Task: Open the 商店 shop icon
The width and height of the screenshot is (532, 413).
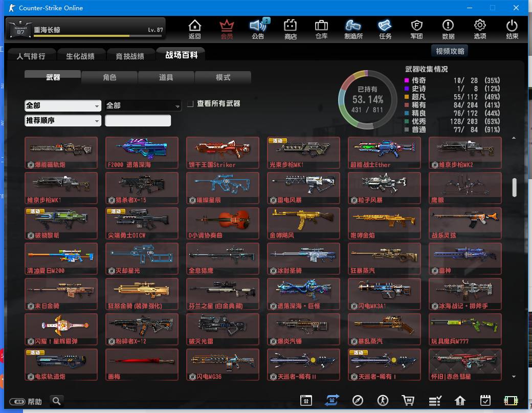Action: click(291, 29)
